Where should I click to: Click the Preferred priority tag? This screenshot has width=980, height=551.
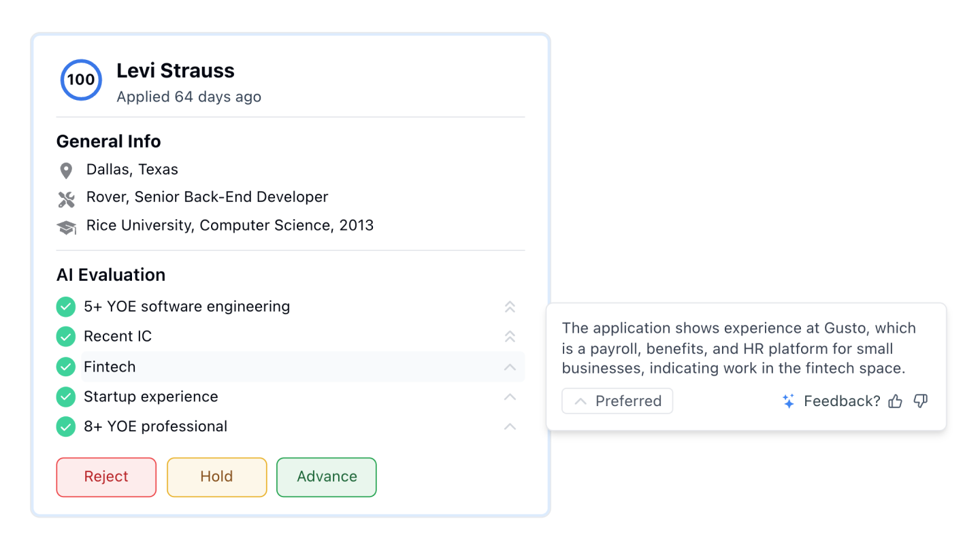617,401
